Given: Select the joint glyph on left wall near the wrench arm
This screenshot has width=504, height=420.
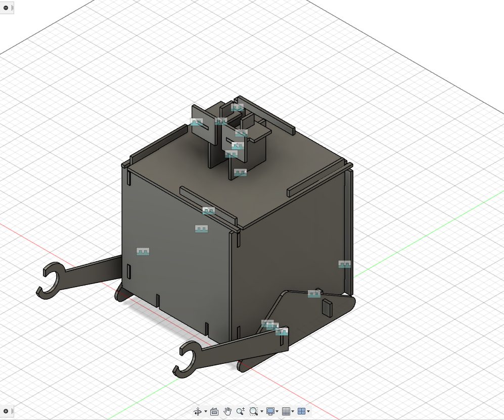Looking at the screenshot, I should (x=143, y=251).
